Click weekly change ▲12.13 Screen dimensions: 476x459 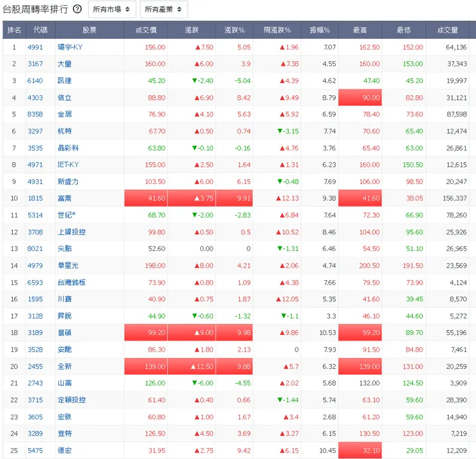tap(288, 198)
